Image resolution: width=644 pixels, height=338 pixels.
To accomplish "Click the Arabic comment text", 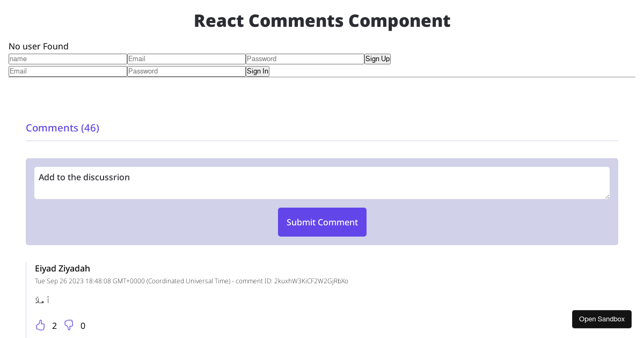I will click(x=42, y=300).
